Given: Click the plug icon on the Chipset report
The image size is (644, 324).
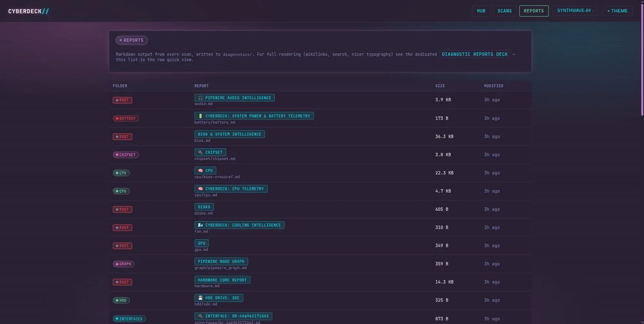Looking at the screenshot, I should tap(200, 152).
